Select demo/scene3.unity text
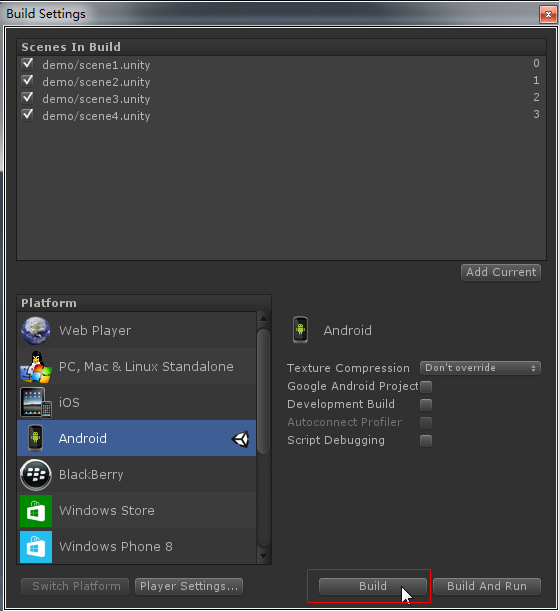The image size is (559, 611). point(96,99)
